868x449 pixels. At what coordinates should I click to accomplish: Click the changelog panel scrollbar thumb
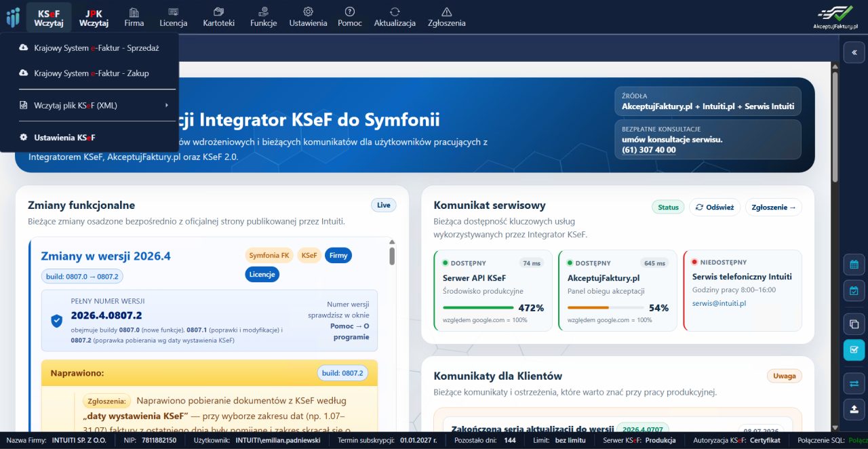pos(392,256)
